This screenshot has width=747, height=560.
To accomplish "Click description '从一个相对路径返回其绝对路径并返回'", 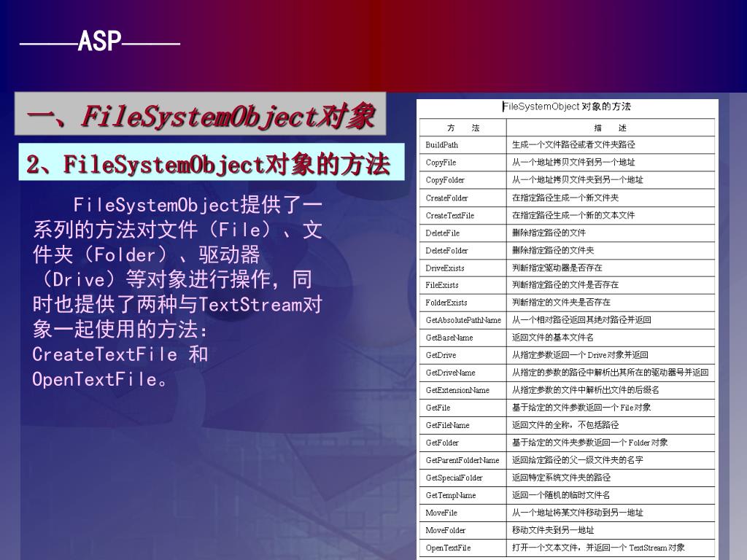I will click(x=581, y=320).
